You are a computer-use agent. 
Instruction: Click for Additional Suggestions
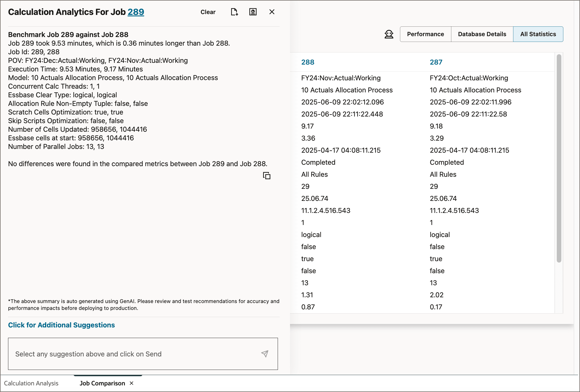tap(61, 325)
